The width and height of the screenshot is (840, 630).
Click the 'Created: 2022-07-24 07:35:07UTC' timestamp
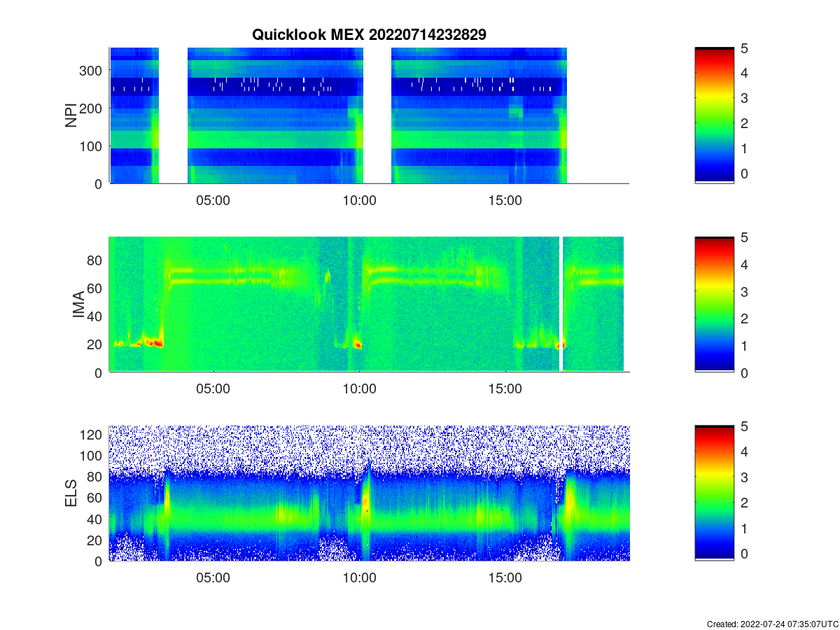coord(772,624)
